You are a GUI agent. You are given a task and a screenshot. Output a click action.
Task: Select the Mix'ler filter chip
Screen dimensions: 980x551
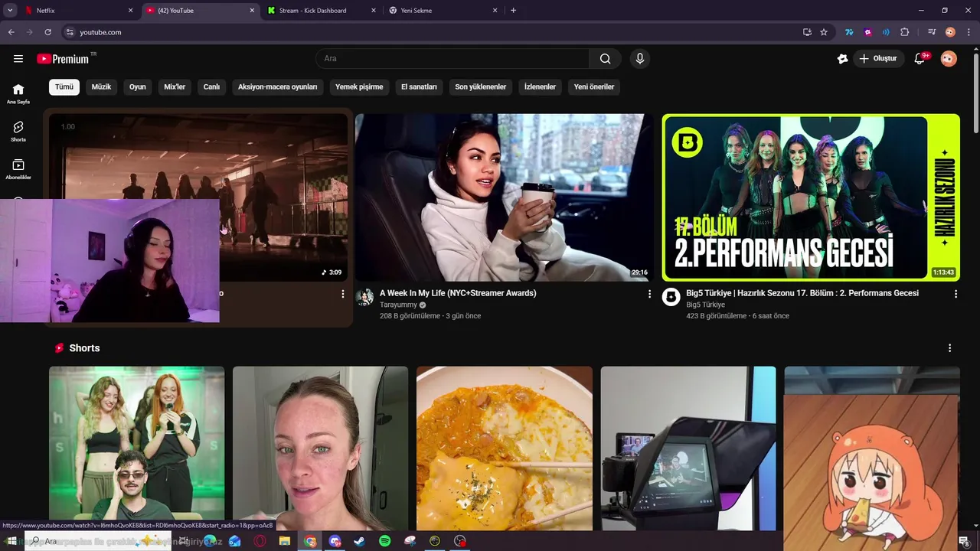click(x=175, y=87)
